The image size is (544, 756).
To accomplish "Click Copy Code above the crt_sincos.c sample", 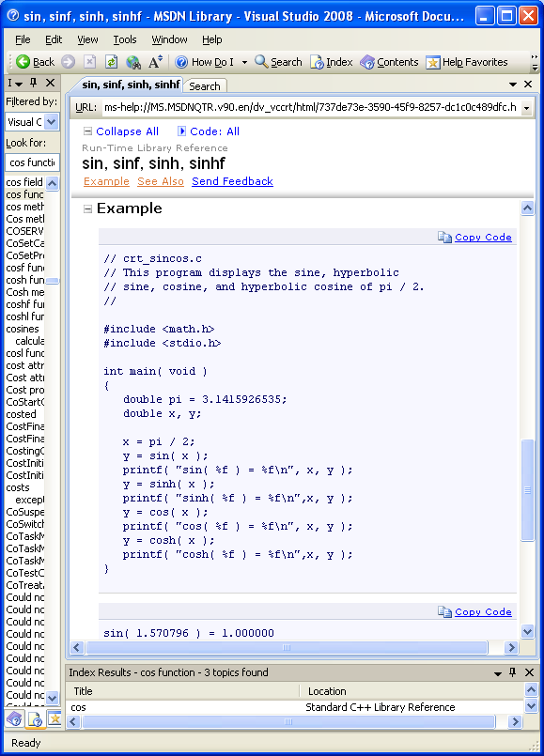I will point(483,237).
